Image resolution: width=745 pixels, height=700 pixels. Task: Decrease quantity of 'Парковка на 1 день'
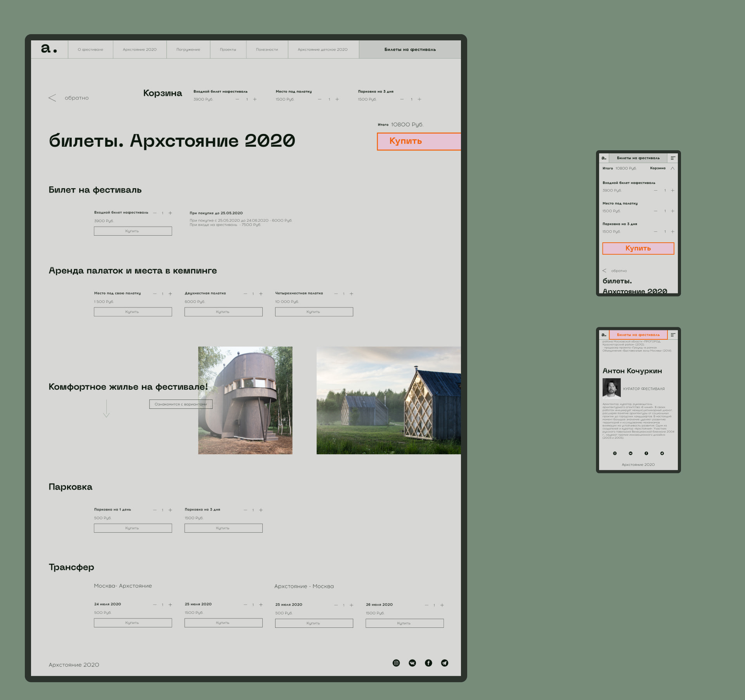point(154,510)
